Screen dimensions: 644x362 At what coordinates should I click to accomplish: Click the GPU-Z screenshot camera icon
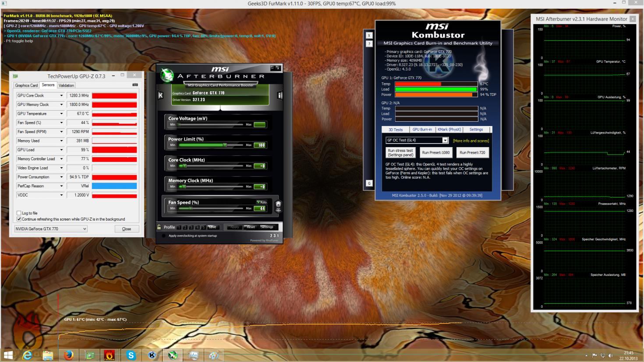[x=135, y=85]
